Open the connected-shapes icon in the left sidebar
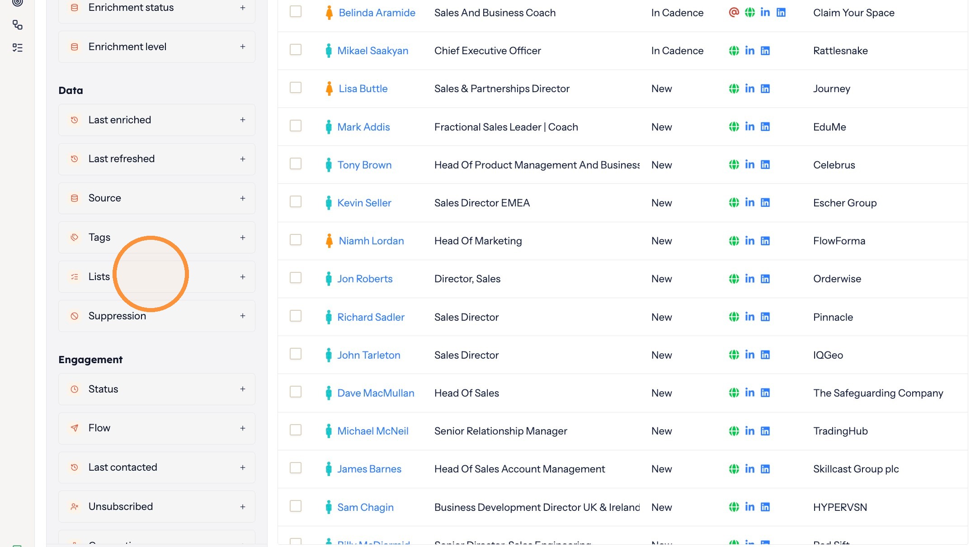The image size is (980, 547). click(x=18, y=25)
